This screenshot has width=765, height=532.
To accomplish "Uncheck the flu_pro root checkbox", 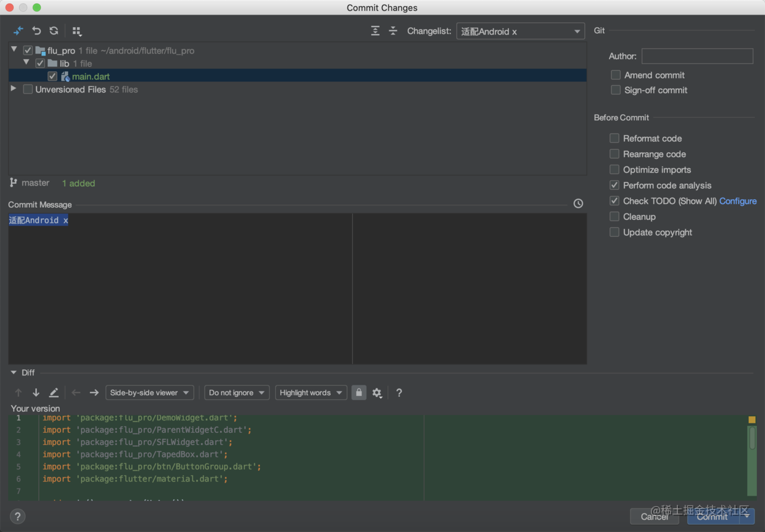I will pyautogui.click(x=28, y=51).
